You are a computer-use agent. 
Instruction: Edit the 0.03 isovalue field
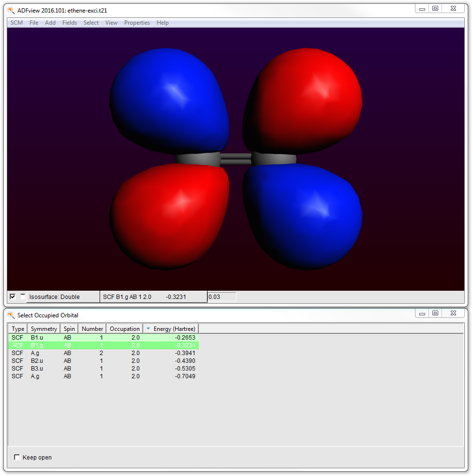(222, 297)
